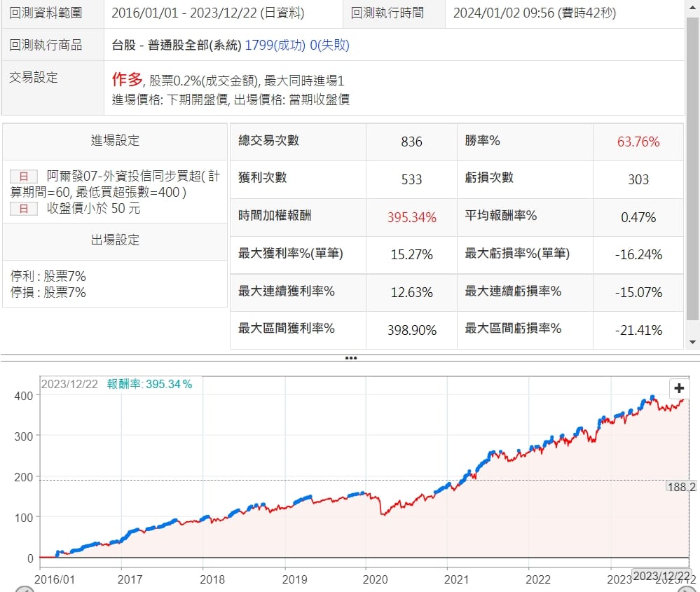
Task: Click the 停利 : 股票7% setting
Action: (48, 276)
